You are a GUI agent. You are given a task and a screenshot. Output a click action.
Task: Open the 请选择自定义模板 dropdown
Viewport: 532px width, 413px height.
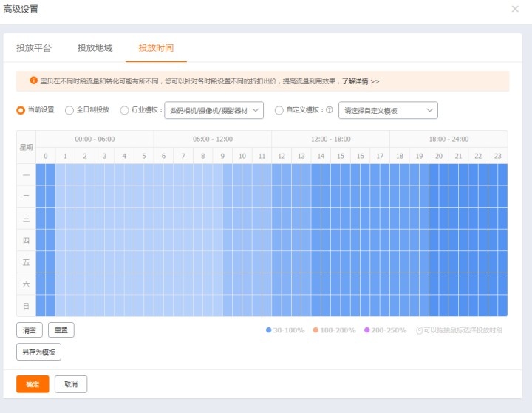[388, 110]
